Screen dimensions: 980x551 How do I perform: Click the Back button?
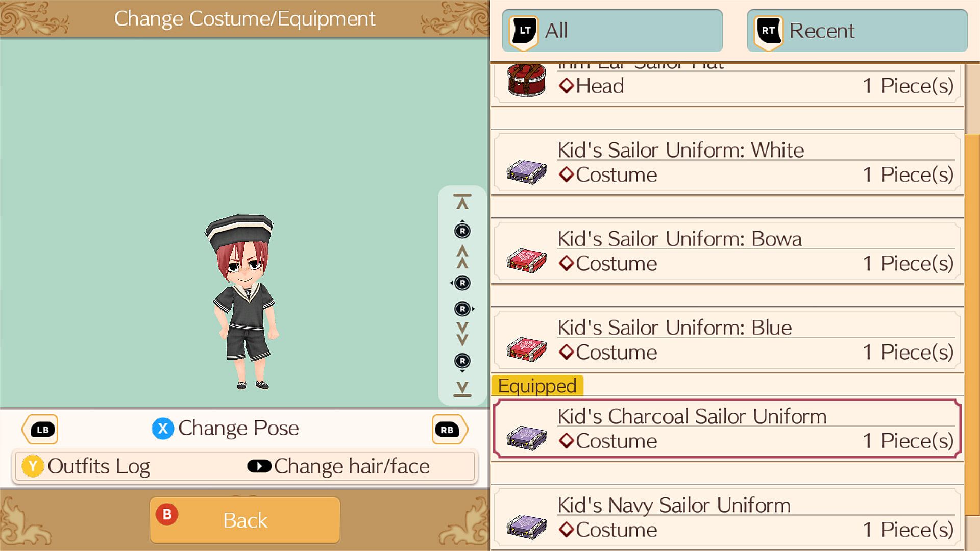[x=245, y=520]
